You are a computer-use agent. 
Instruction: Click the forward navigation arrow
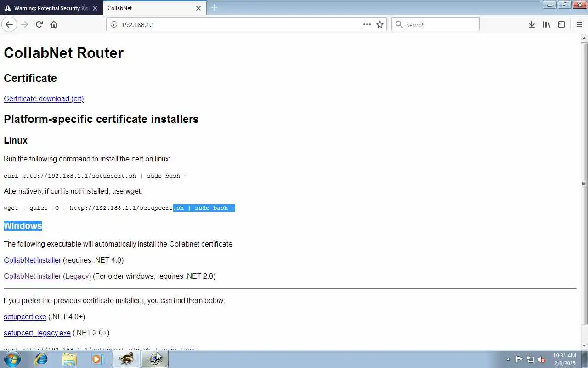pyautogui.click(x=24, y=24)
